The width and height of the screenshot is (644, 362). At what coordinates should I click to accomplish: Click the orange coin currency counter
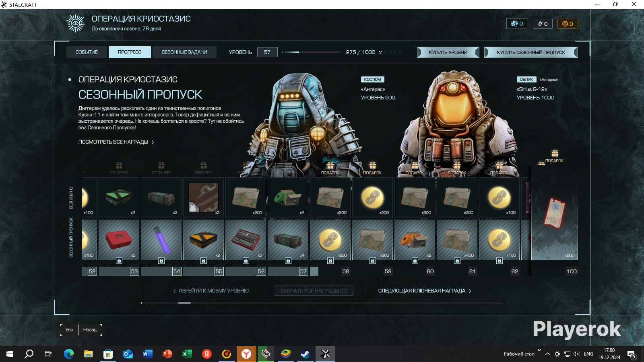(x=568, y=24)
